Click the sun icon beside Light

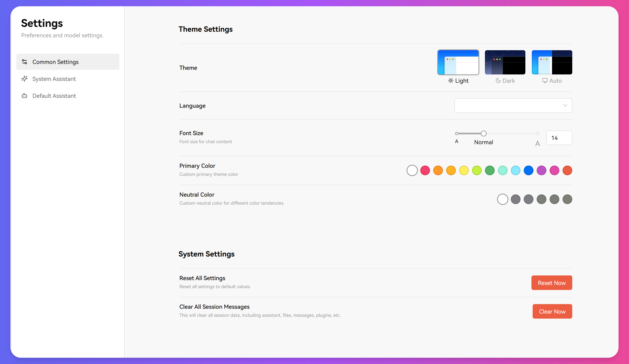point(450,81)
